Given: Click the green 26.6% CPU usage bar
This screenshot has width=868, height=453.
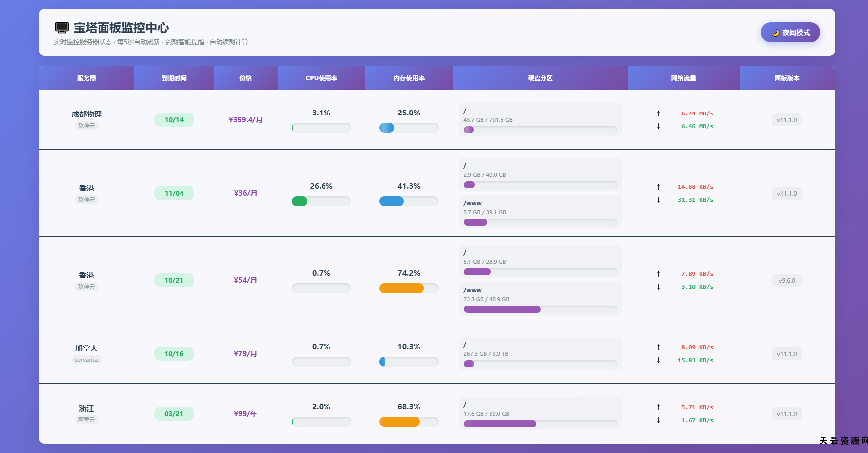Looking at the screenshot, I should (321, 201).
